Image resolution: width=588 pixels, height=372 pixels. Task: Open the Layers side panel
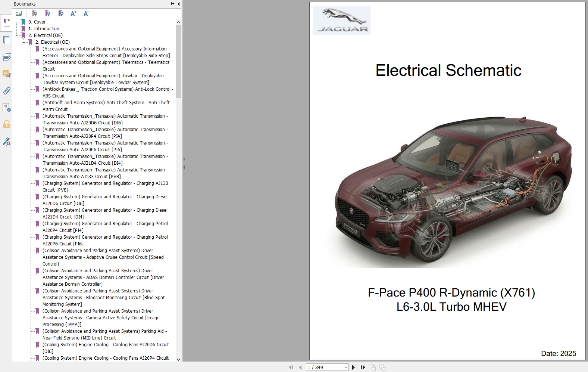[6, 57]
